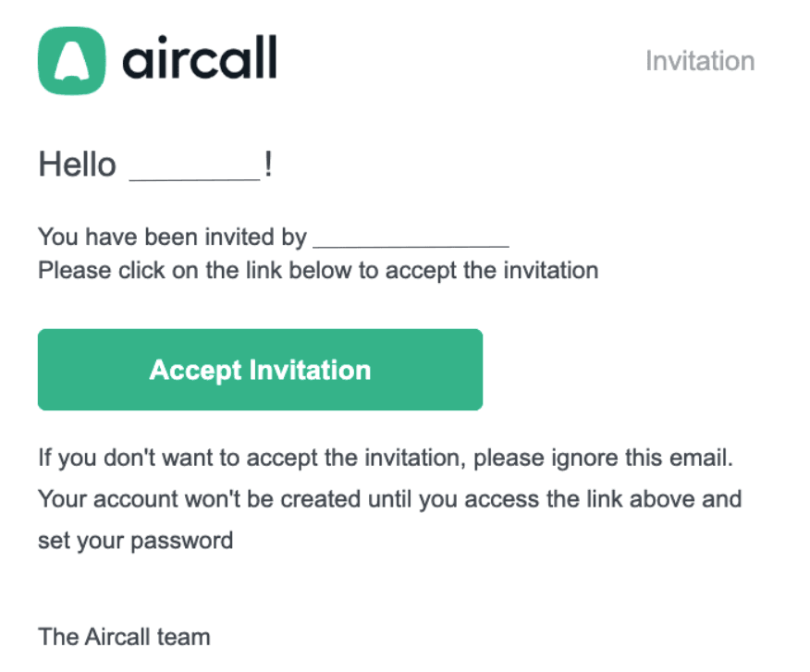Click the Invitation label in the header
This screenshot has height=672, width=810.
click(x=699, y=61)
